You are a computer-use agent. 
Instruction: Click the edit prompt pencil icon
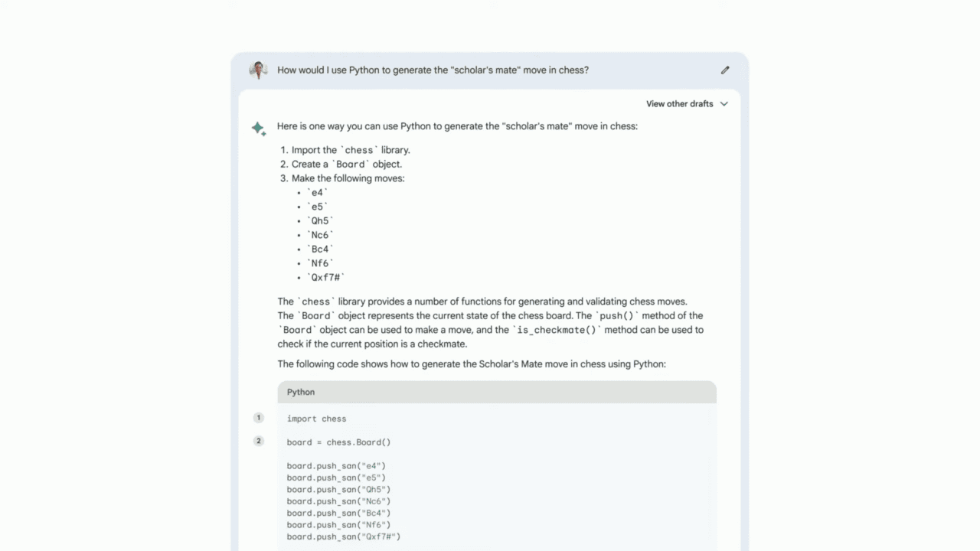click(724, 70)
